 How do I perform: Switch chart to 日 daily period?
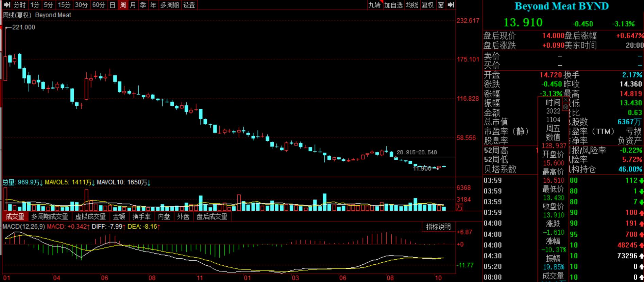tap(113, 5)
